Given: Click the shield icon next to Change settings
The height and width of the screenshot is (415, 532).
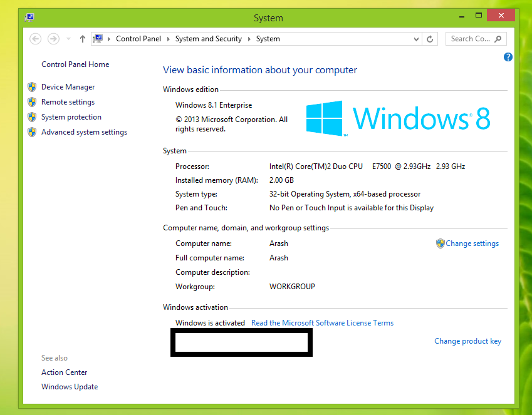Looking at the screenshot, I should (x=441, y=243).
